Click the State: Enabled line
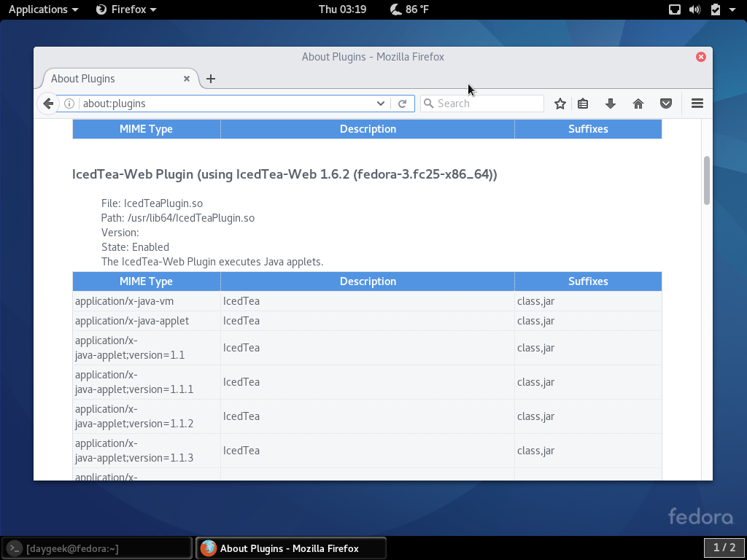Viewport: 747px width, 560px height. tap(135, 247)
